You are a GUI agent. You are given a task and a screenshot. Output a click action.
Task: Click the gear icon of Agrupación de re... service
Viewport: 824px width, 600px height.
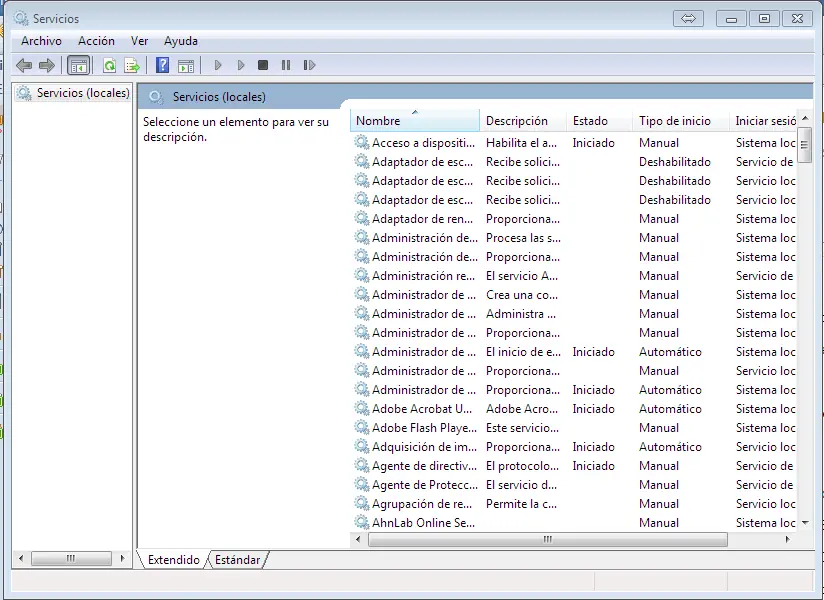click(362, 503)
